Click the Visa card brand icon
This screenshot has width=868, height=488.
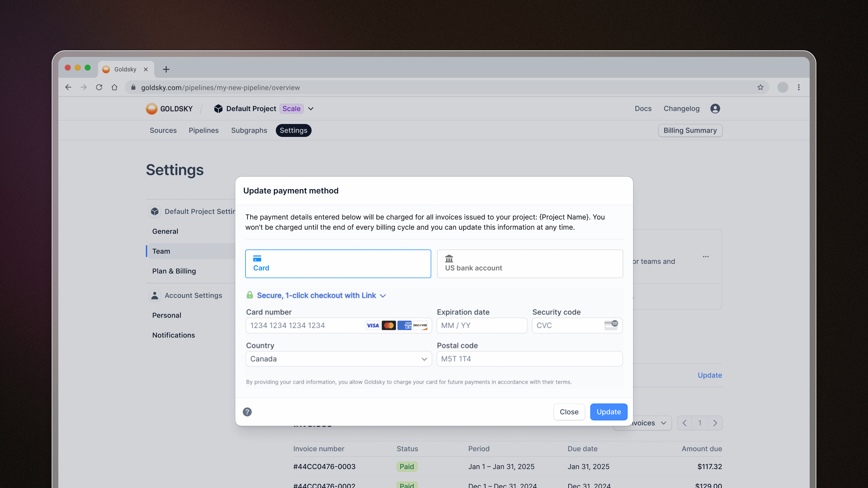click(373, 326)
